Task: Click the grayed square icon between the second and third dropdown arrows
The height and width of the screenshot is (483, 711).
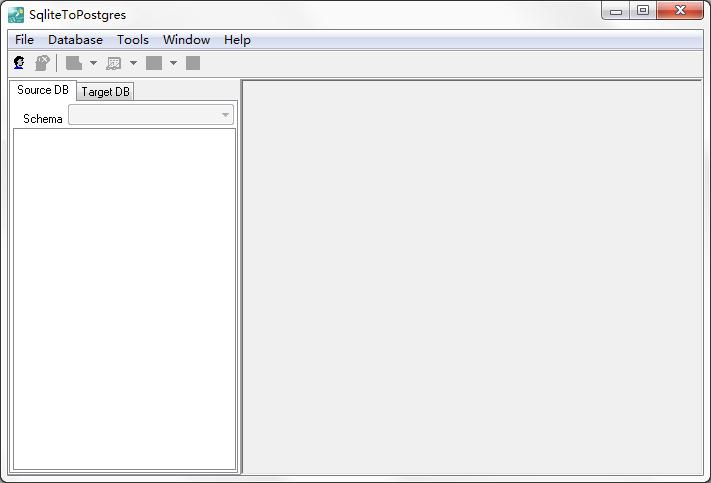Action: click(154, 63)
